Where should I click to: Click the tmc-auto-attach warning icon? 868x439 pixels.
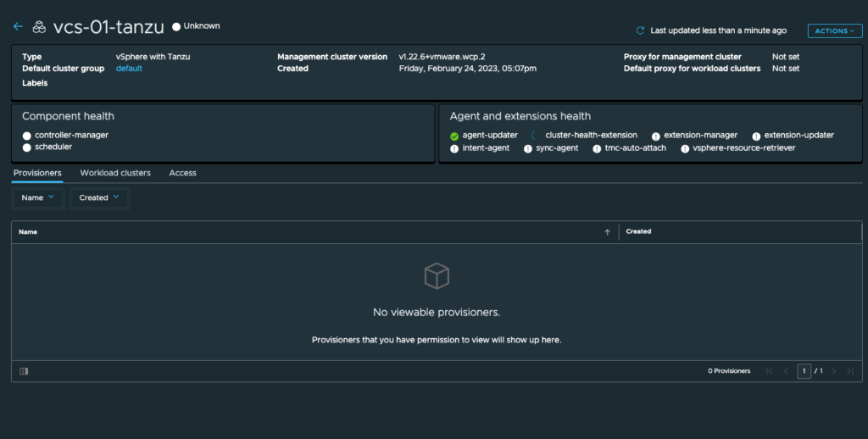(x=597, y=149)
